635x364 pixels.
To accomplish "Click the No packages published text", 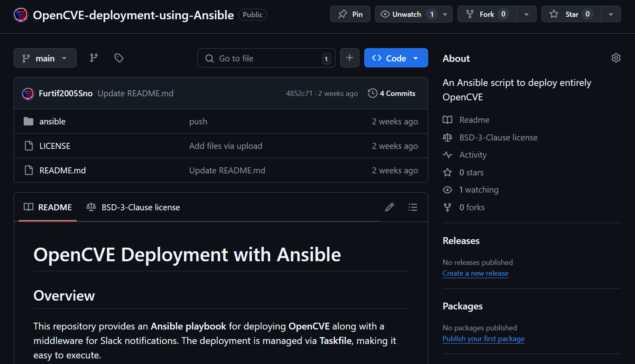I will [480, 328].
